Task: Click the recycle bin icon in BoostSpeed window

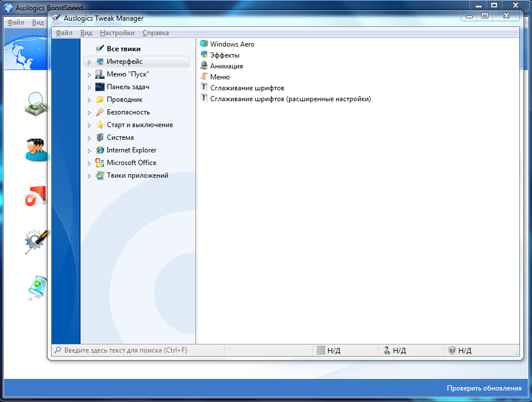Action: coord(37,287)
